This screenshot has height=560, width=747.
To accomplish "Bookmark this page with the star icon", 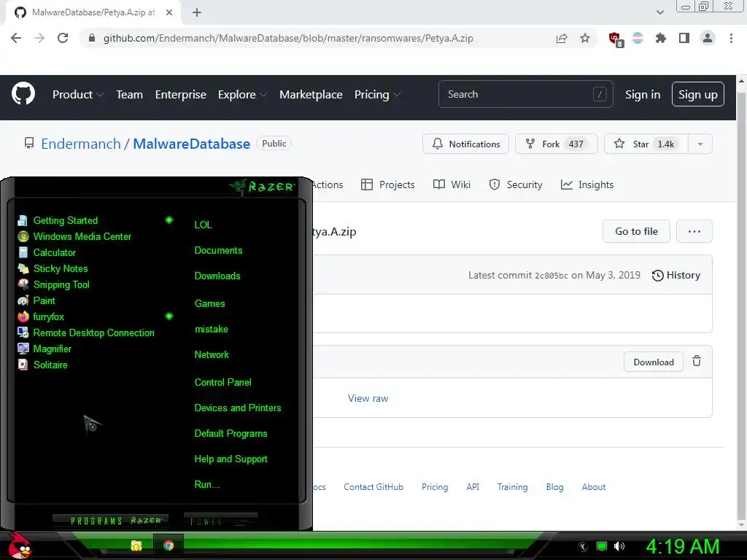I will coord(585,38).
